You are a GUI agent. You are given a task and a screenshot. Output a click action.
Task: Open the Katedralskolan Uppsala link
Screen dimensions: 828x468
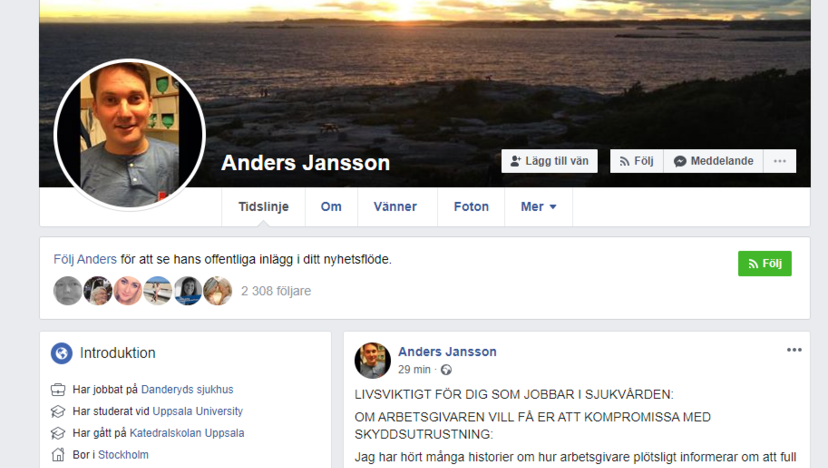(x=187, y=433)
